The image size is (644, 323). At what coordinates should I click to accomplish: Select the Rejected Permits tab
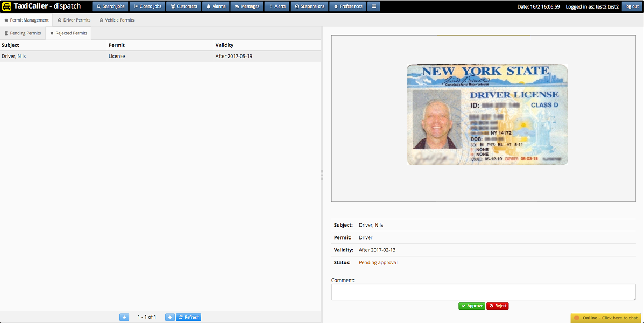click(68, 33)
